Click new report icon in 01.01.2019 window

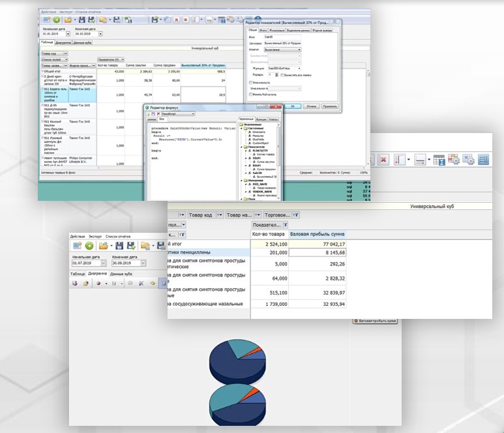(x=46, y=20)
